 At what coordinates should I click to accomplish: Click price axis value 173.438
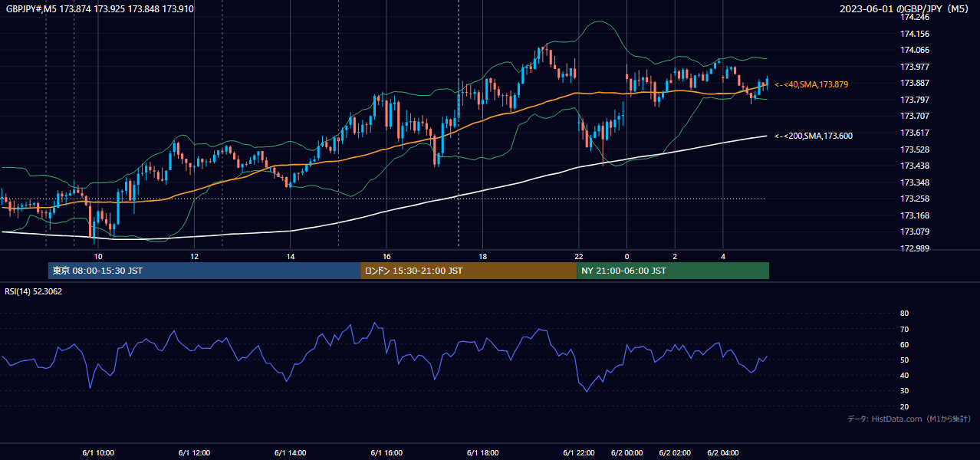coord(914,166)
